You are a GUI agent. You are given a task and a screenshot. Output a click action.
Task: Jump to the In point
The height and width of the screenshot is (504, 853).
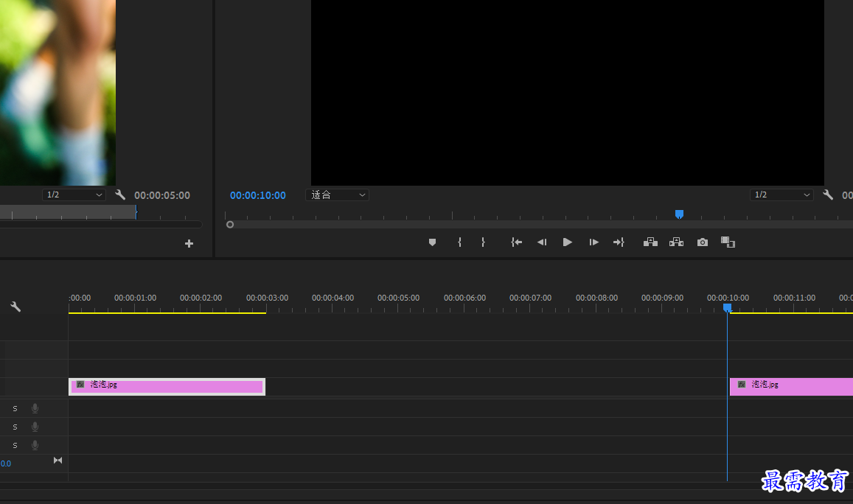tap(516, 242)
